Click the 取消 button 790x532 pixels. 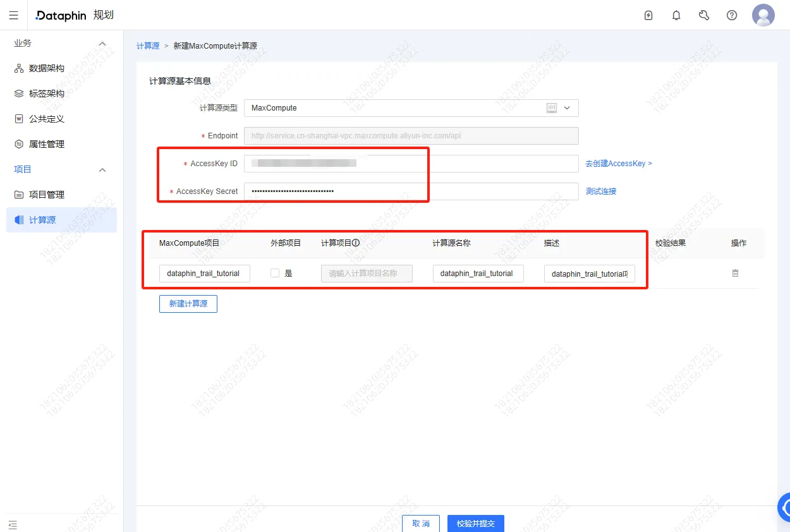click(x=421, y=524)
